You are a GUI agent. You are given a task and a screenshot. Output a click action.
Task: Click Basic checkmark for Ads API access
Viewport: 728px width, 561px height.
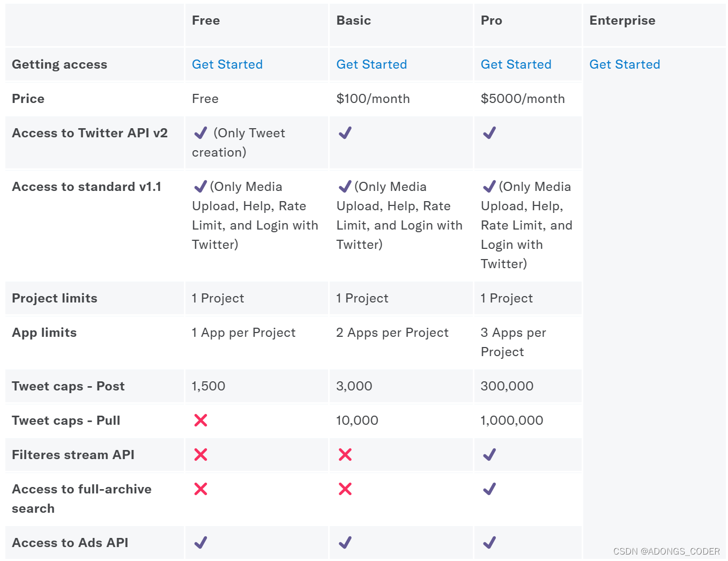(x=345, y=543)
